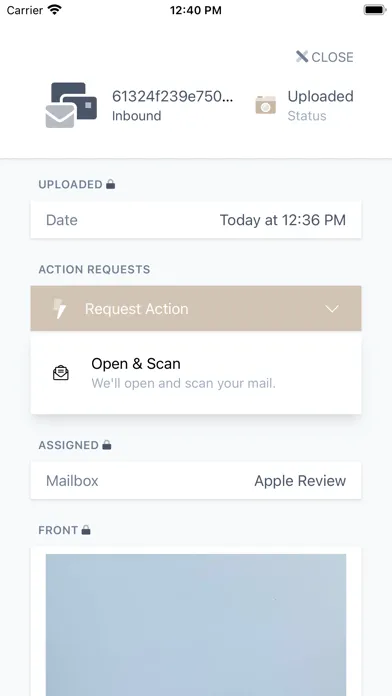Tap the open envelope icon for Open & Scan
The width and height of the screenshot is (392, 696).
(61, 373)
